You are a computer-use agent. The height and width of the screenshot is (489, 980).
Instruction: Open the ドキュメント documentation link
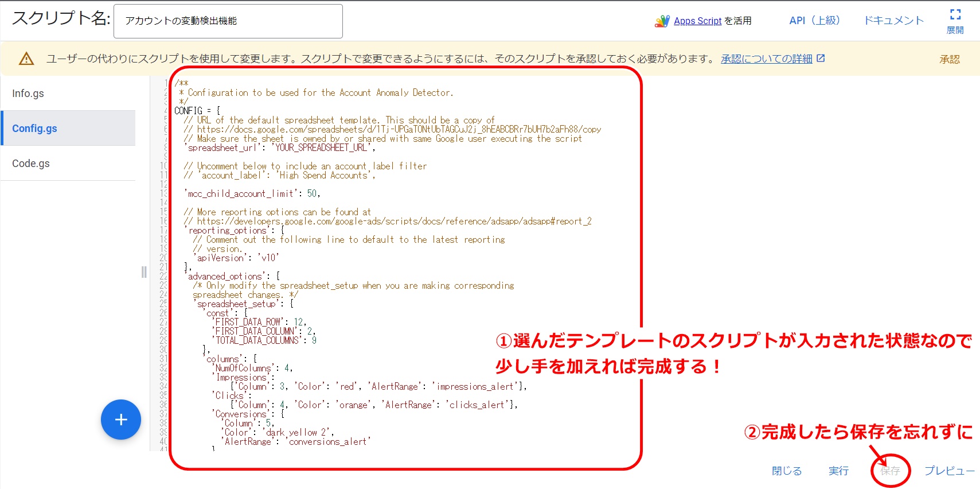(x=893, y=21)
